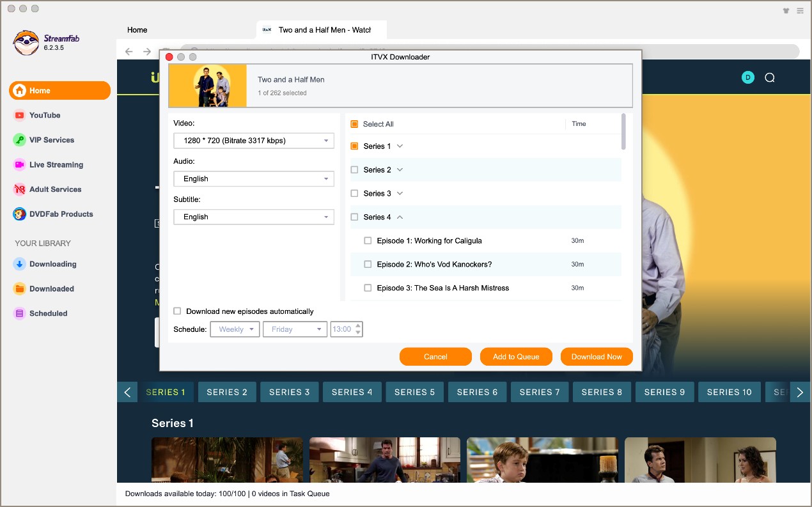Select the SERIES 6 tab
The height and width of the screenshot is (507, 812).
pos(477,392)
